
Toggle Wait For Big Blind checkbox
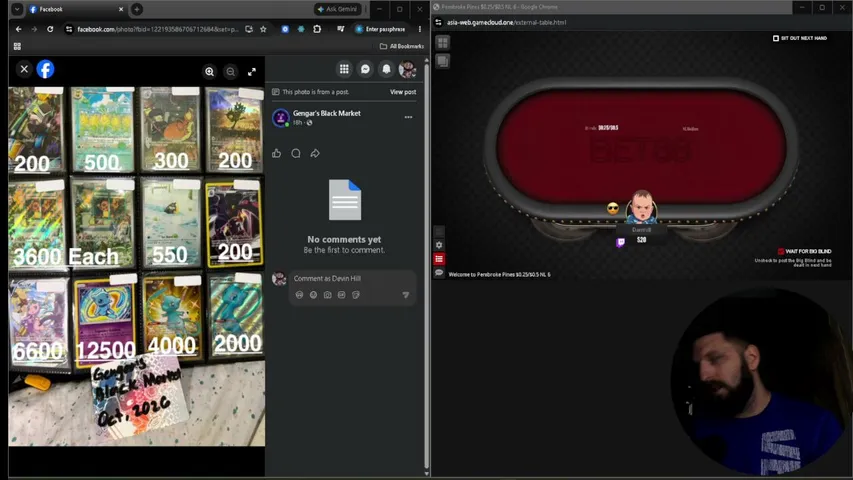coord(781,251)
